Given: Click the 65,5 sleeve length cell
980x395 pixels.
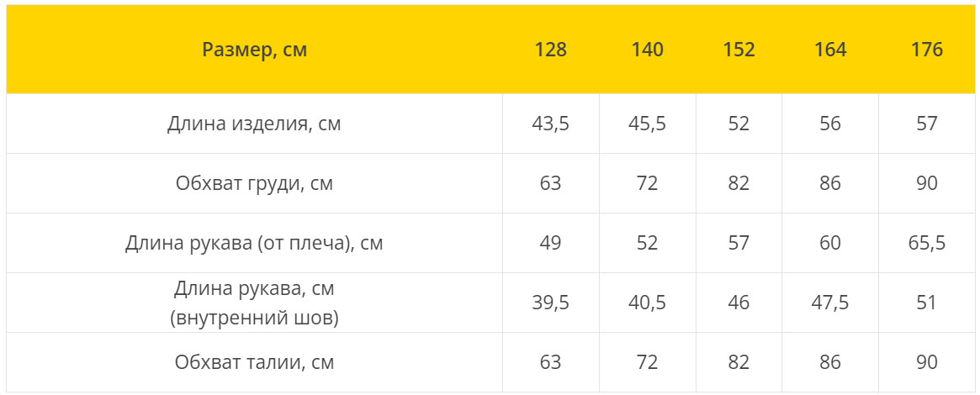Looking at the screenshot, I should 927,243.
